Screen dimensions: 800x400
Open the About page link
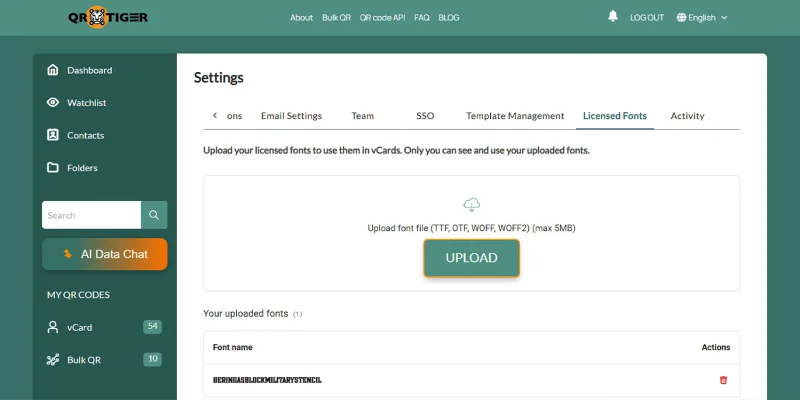(x=301, y=17)
